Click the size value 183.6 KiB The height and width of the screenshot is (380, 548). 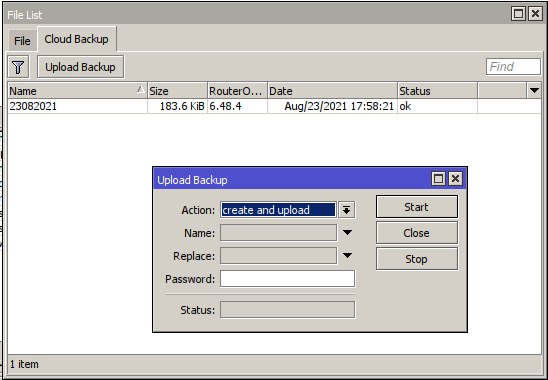[182, 106]
